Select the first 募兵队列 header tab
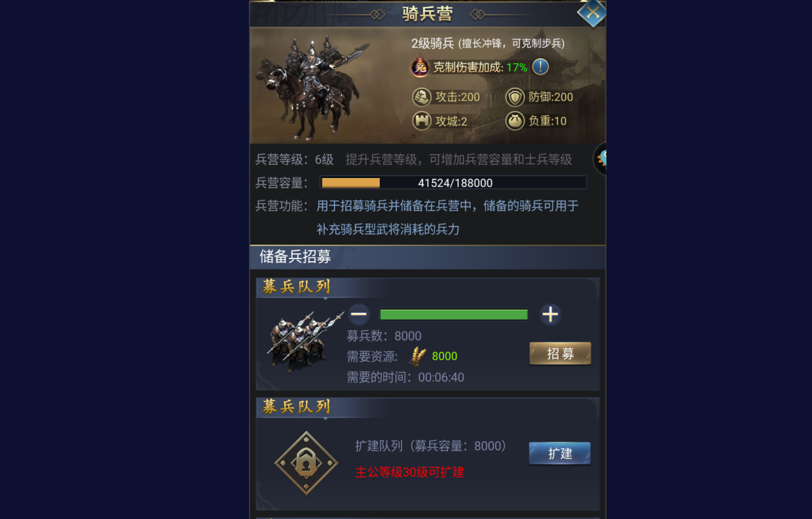 click(x=297, y=287)
